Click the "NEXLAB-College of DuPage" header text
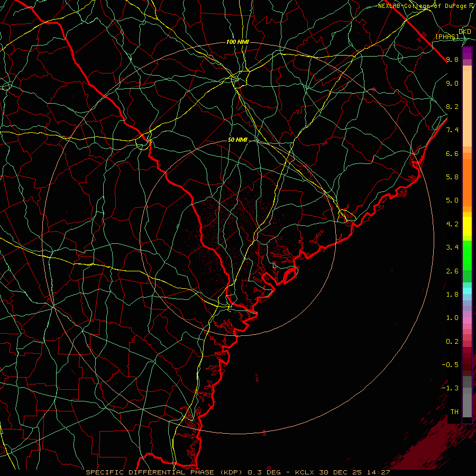Image resolution: width=476 pixels, height=476 pixels. (x=424, y=6)
